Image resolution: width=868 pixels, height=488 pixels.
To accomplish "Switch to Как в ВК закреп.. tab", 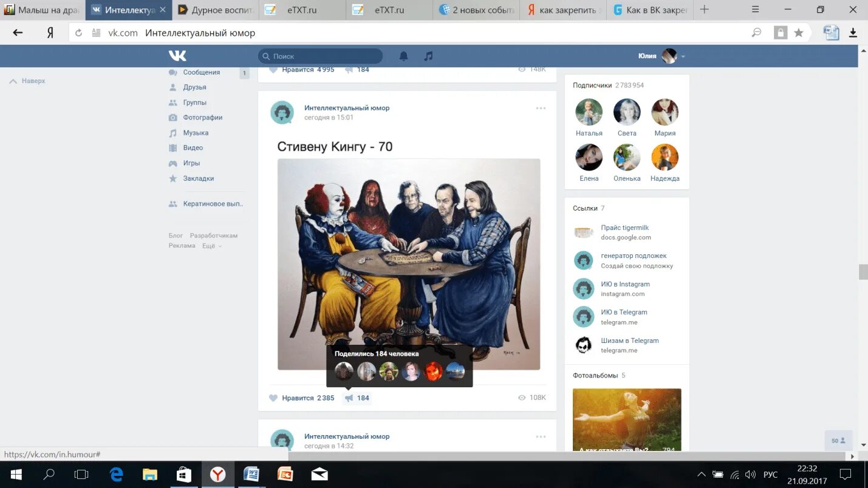I will (650, 10).
